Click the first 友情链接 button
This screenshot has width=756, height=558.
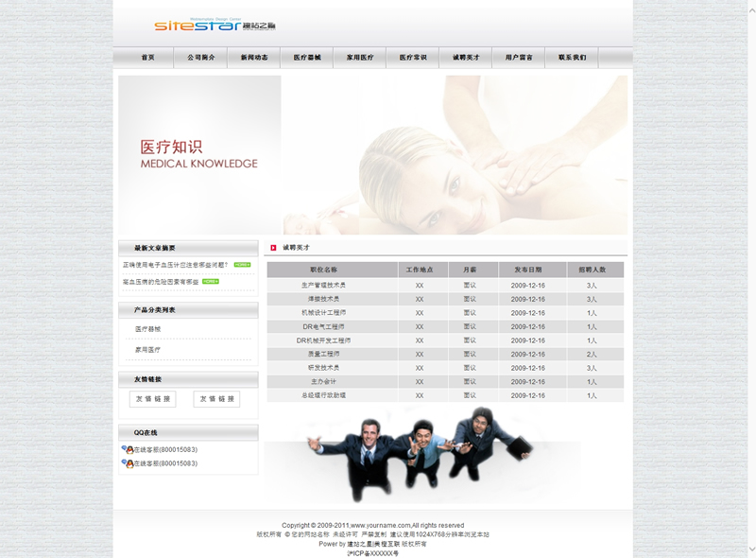[x=152, y=399]
